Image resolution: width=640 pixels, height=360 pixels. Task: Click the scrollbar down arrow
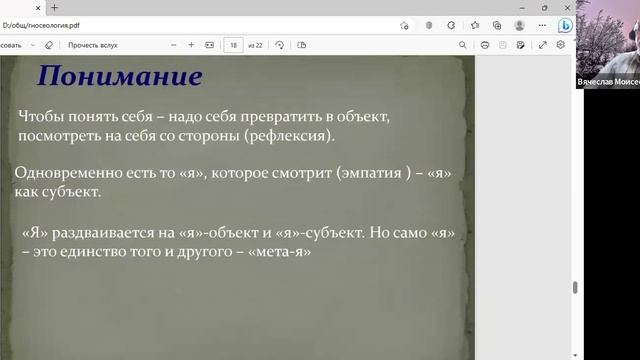tap(575, 356)
